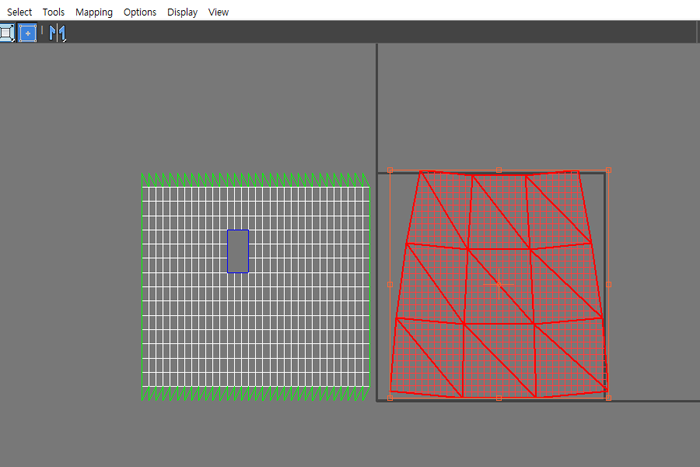Image resolution: width=700 pixels, height=467 pixels.
Task: Click the bottom-right freeform gizmo corner handle
Action: 608,398
